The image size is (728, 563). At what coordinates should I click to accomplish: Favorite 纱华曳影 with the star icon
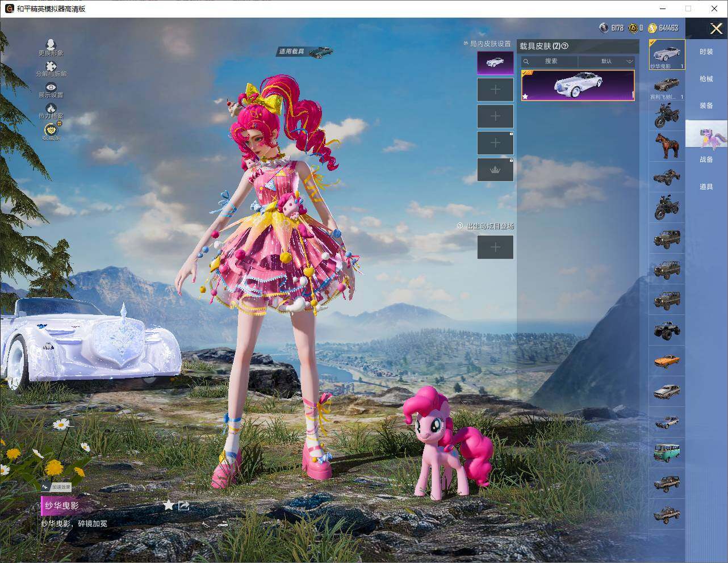169,505
